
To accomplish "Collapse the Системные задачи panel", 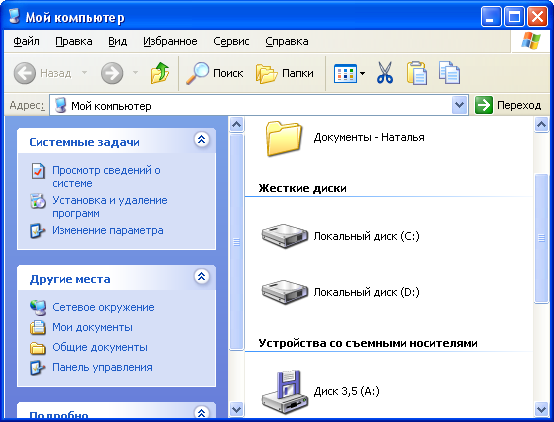I will click(201, 140).
